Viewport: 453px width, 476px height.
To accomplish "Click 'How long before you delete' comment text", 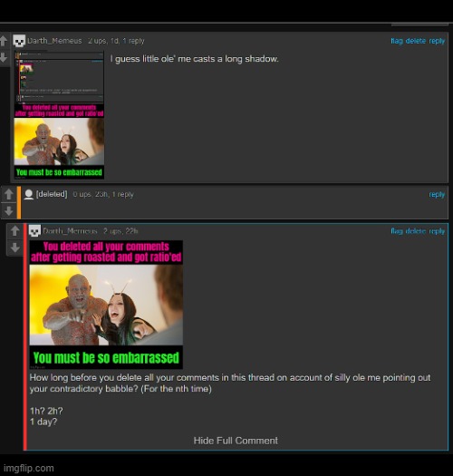I will [230, 384].
